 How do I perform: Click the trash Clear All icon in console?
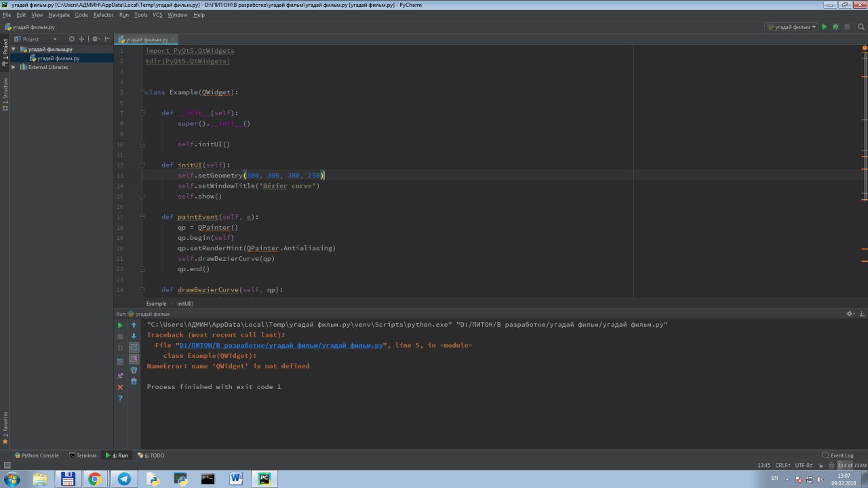(134, 382)
